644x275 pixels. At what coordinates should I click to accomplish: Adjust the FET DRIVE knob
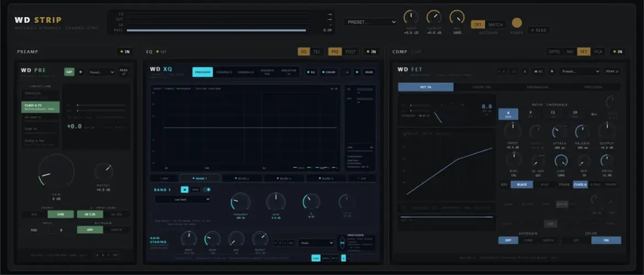[607, 160]
